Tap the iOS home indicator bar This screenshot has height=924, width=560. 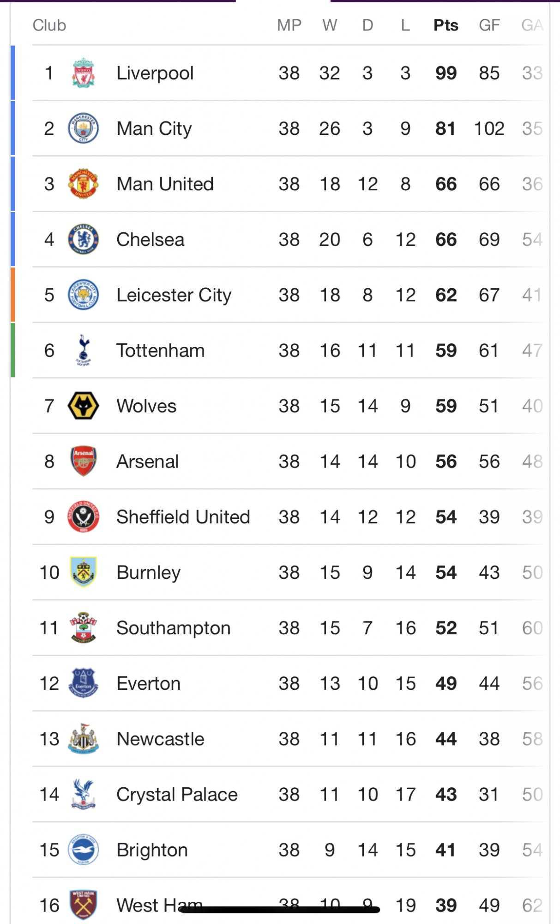[x=280, y=910]
